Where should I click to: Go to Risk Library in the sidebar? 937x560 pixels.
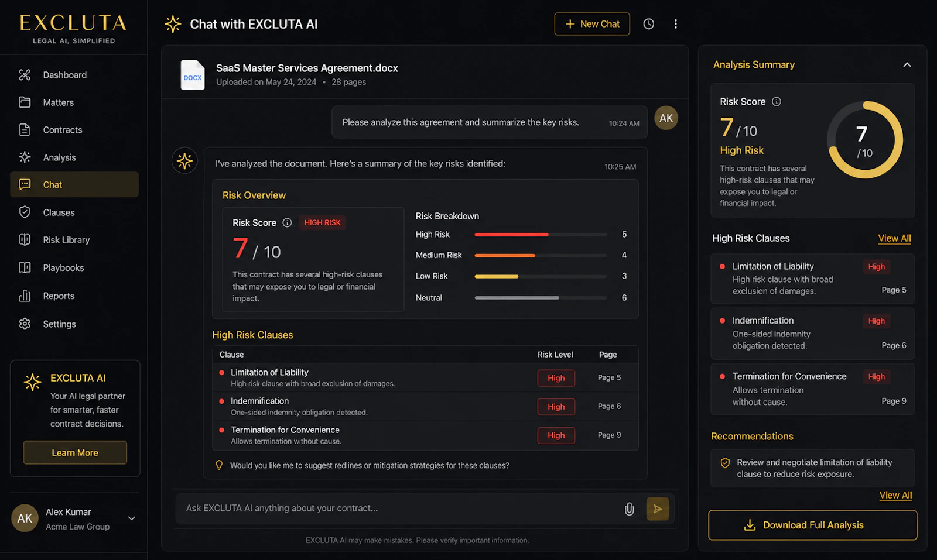coord(74,240)
